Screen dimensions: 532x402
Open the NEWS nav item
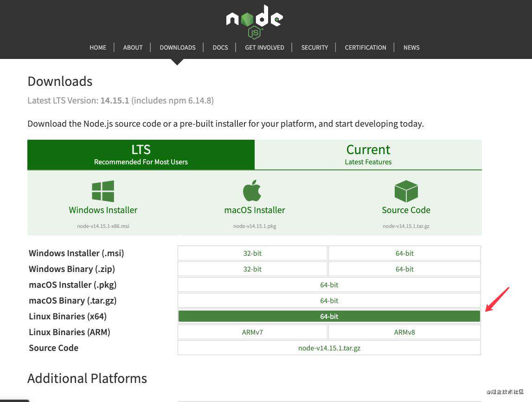(x=411, y=47)
